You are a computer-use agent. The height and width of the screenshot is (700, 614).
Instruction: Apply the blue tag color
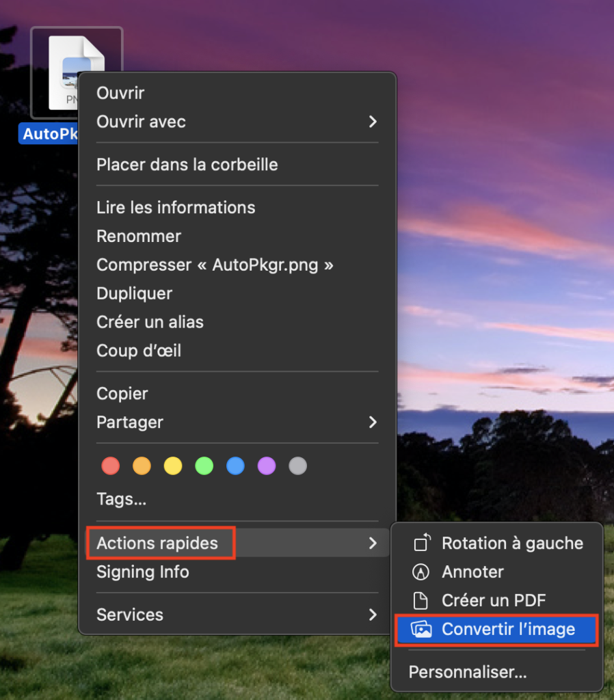(235, 466)
